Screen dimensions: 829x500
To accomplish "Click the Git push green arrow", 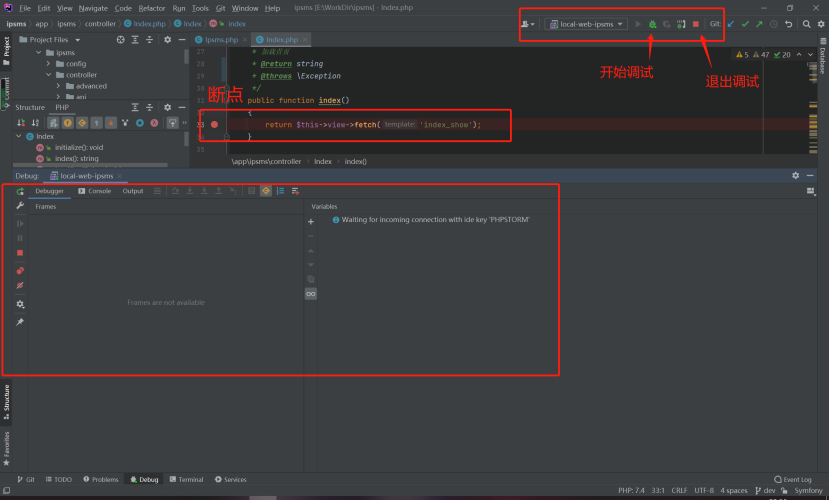I will pos(759,24).
